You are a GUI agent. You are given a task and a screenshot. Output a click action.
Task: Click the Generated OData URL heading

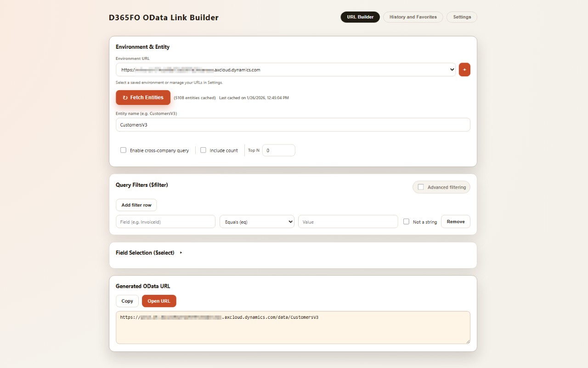click(x=143, y=286)
